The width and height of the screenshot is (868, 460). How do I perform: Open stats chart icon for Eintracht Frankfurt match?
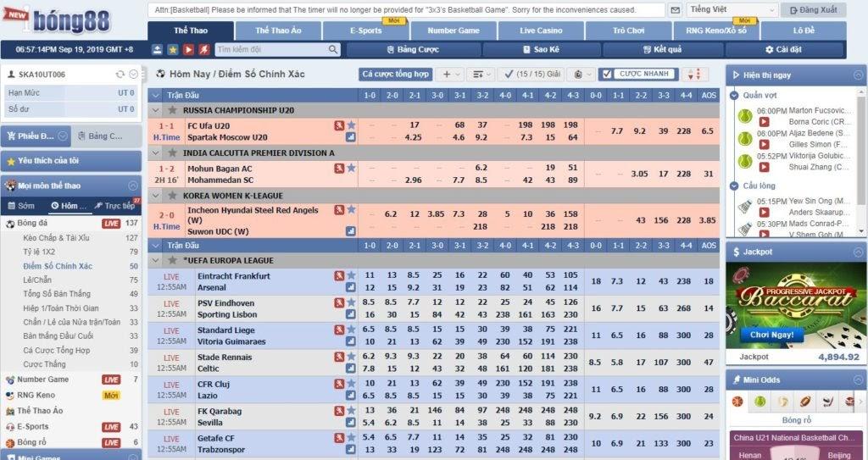(x=350, y=287)
